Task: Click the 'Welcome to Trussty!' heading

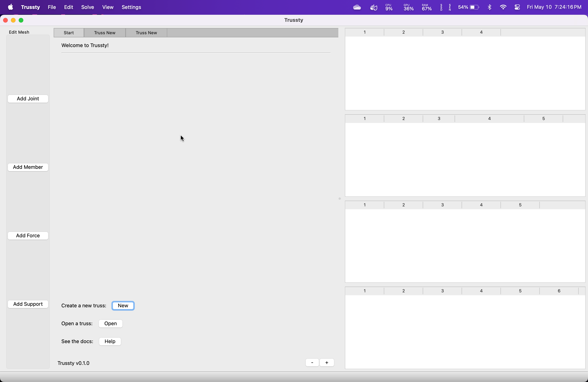Action: pos(85,45)
